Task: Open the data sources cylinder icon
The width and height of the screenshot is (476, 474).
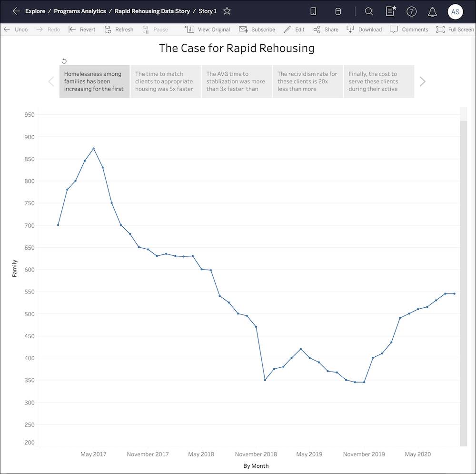Action: pos(337,11)
